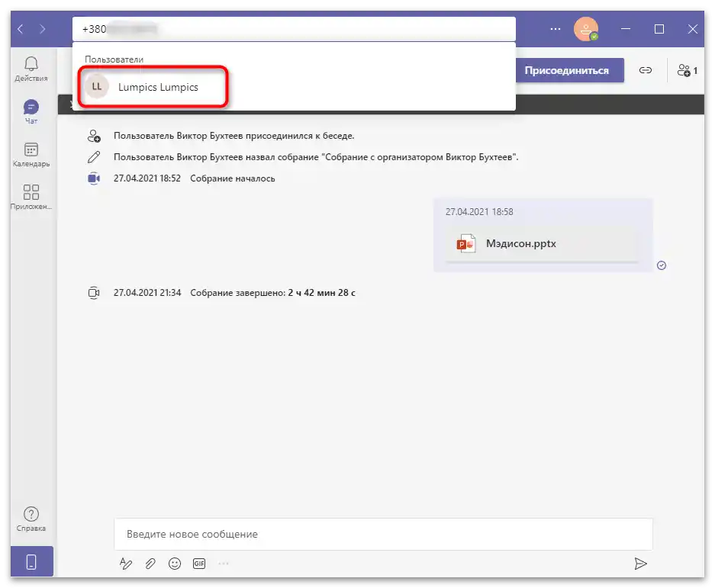Screen dimensions: 715x588
Task: Focus the Введите новое сообщение input
Action: [x=383, y=534]
